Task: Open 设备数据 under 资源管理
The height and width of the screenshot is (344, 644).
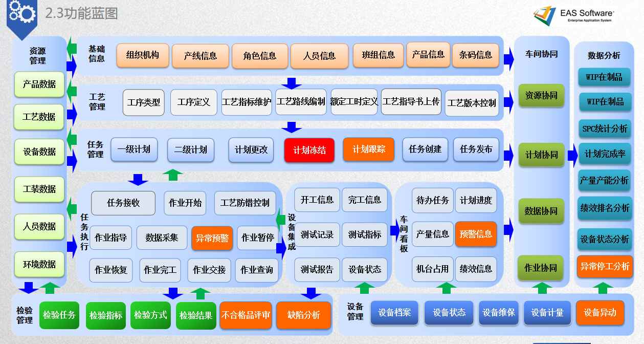Action: (39, 152)
